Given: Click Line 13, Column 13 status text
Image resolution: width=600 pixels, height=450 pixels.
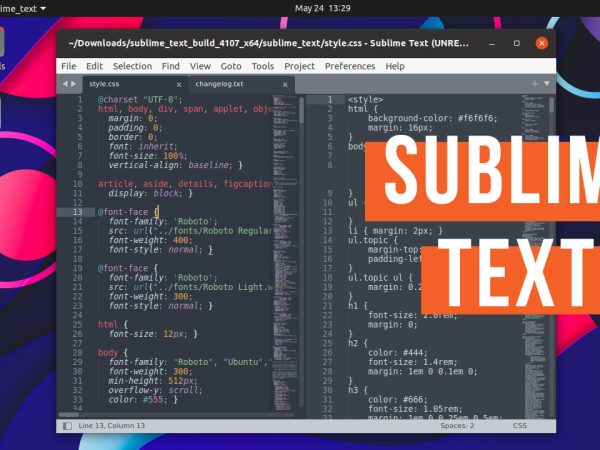Looking at the screenshot, I should point(111,426).
